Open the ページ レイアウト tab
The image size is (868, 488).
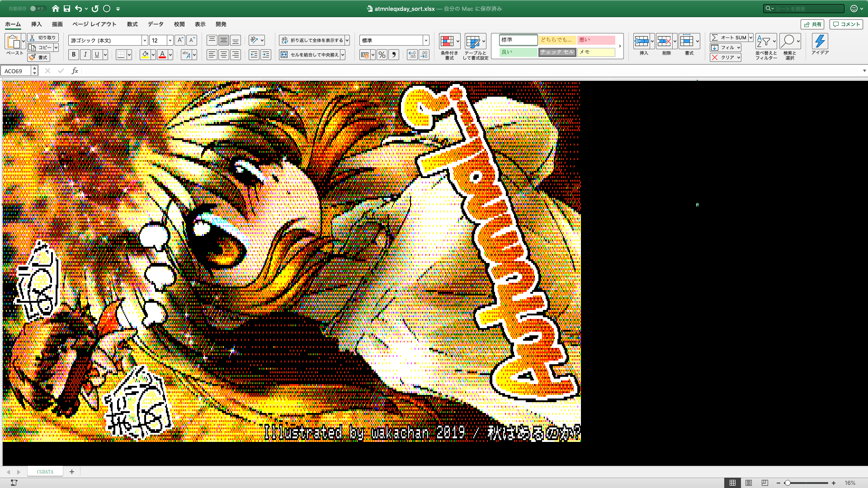(x=94, y=24)
